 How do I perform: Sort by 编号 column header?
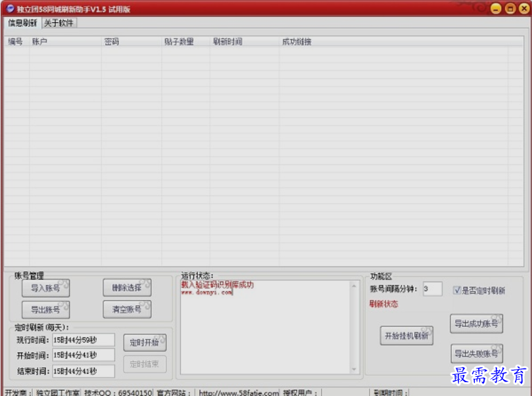coord(15,41)
